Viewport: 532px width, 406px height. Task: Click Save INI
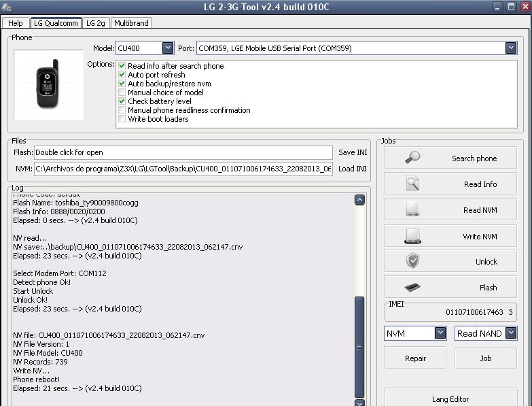coord(353,152)
